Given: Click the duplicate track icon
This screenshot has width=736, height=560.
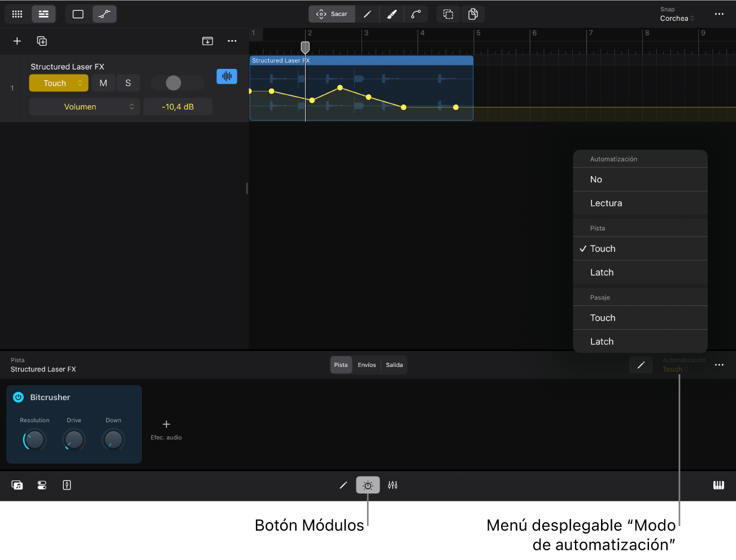Looking at the screenshot, I should point(42,41).
